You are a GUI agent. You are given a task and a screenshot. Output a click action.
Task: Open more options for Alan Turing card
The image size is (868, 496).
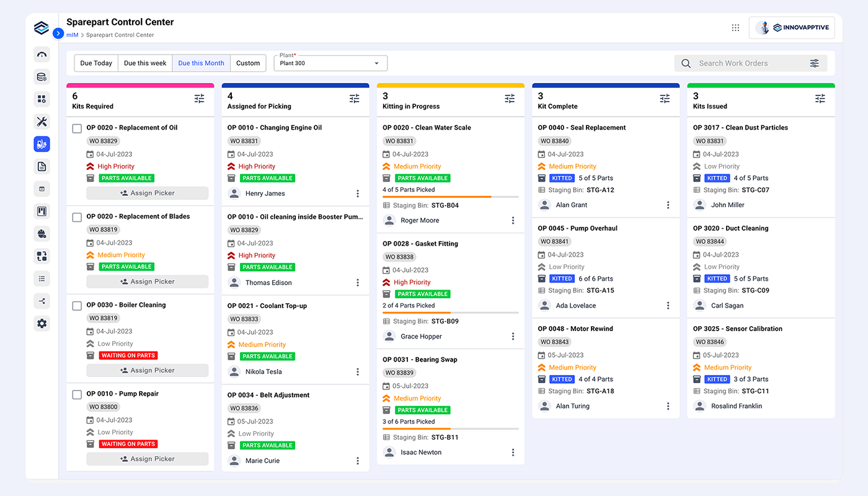668,406
